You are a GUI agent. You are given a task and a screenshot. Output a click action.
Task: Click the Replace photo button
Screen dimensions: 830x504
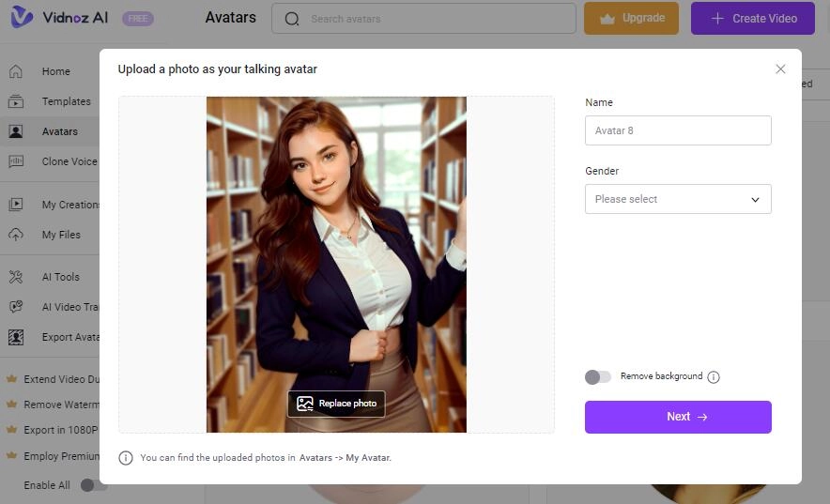pos(336,404)
